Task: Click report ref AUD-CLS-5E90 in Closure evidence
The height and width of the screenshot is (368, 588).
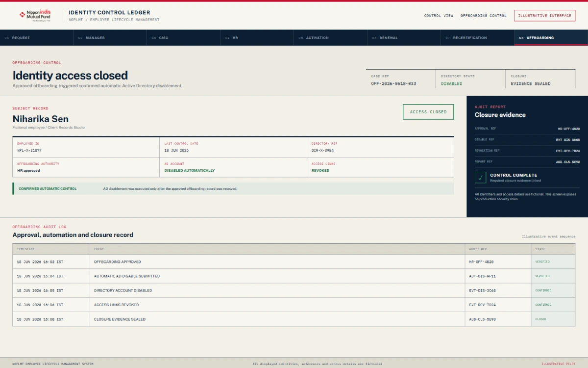Action: pyautogui.click(x=568, y=162)
